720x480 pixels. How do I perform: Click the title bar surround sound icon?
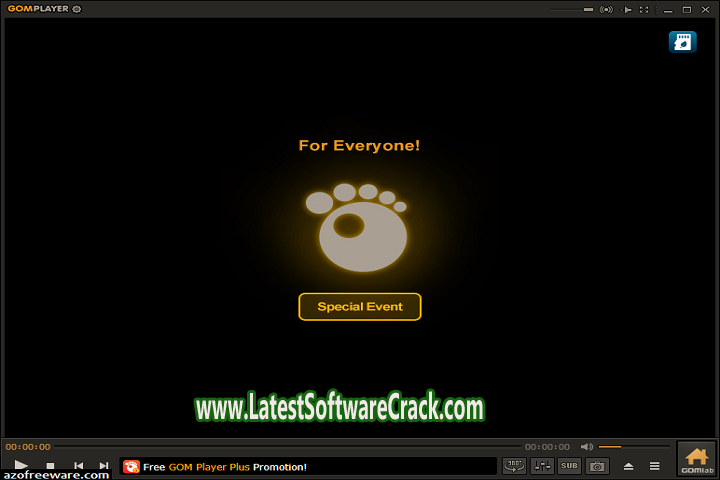[605, 9]
